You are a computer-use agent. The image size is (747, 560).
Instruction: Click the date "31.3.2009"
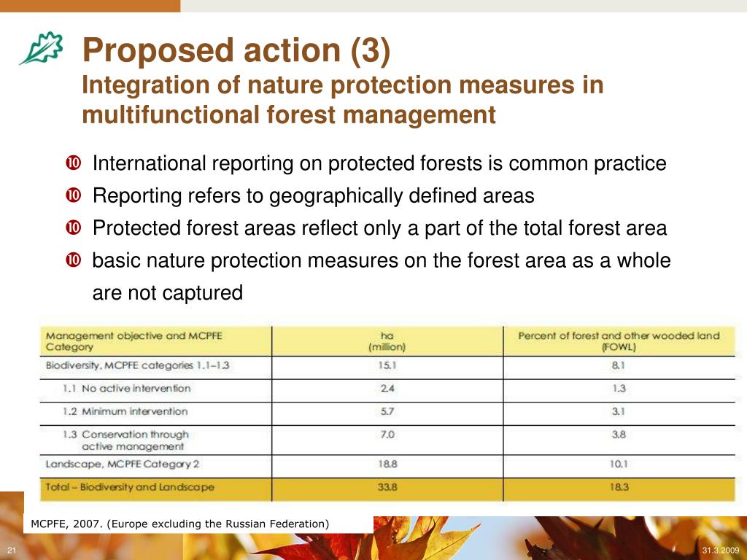[721, 551]
